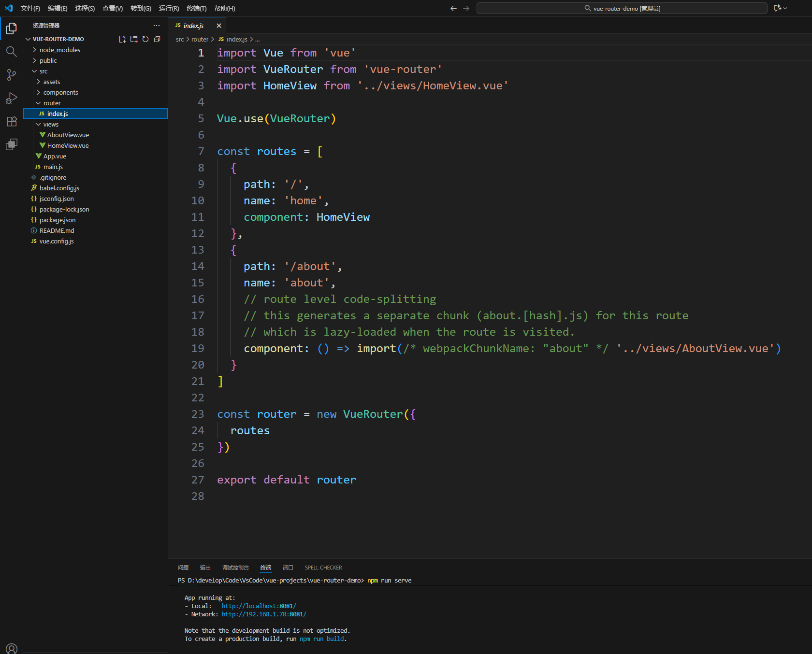Image resolution: width=812 pixels, height=654 pixels.
Task: Click the src breadcrumb segment
Action: click(180, 39)
